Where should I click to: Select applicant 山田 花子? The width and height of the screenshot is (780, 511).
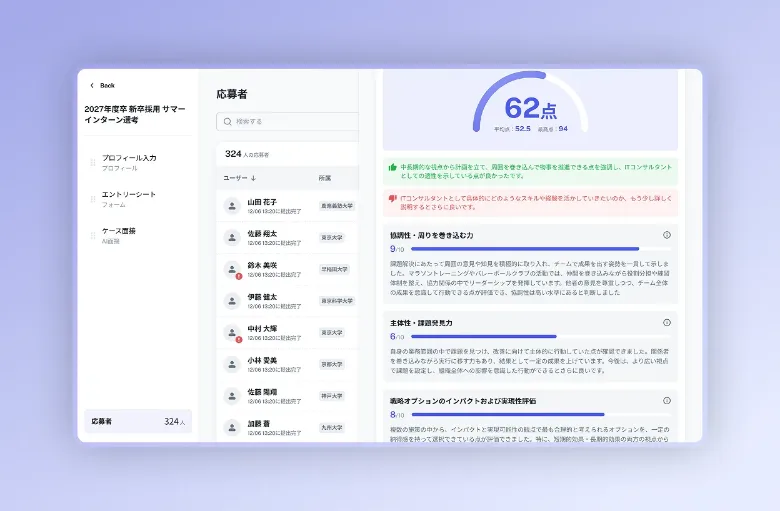(288, 206)
